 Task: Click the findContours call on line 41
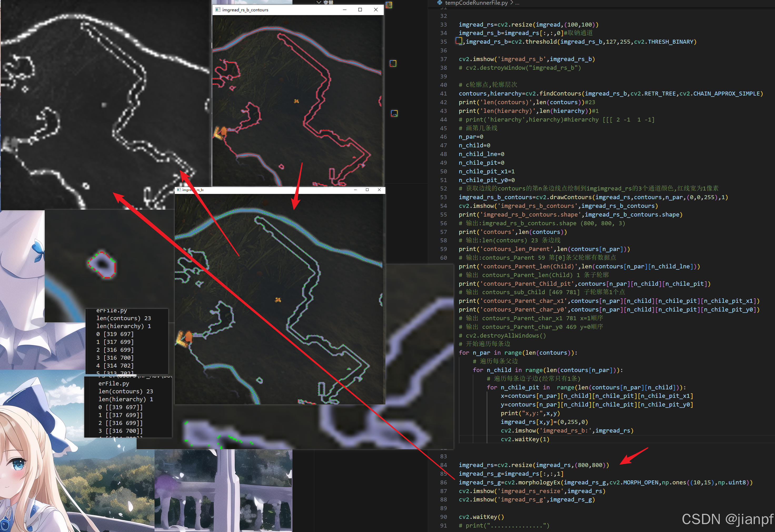pyautogui.click(x=560, y=94)
